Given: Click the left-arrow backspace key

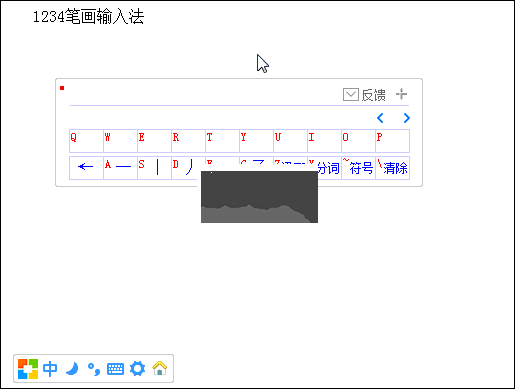Looking at the screenshot, I should (86, 168).
